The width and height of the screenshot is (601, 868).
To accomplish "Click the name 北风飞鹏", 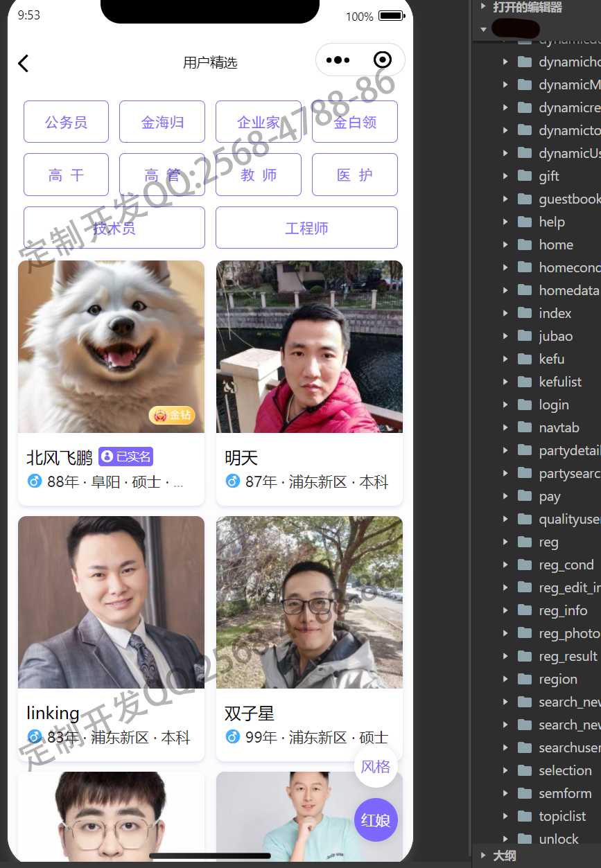I will point(60,457).
